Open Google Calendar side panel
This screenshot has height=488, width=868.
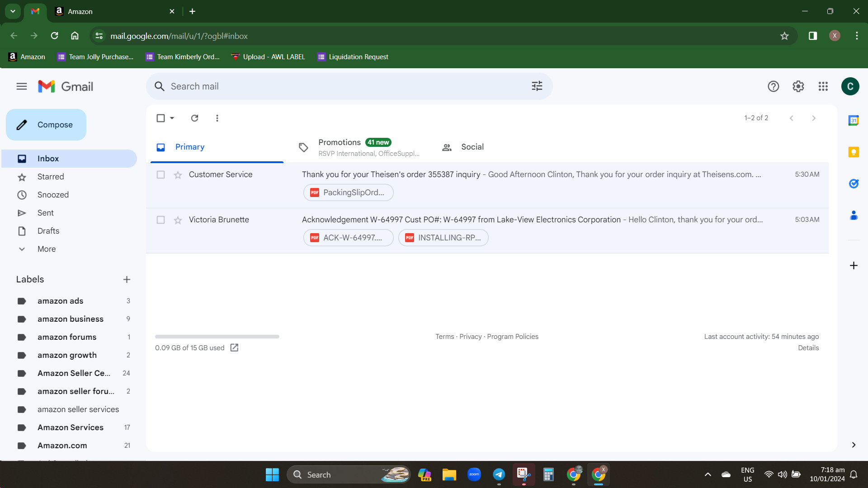tap(854, 121)
